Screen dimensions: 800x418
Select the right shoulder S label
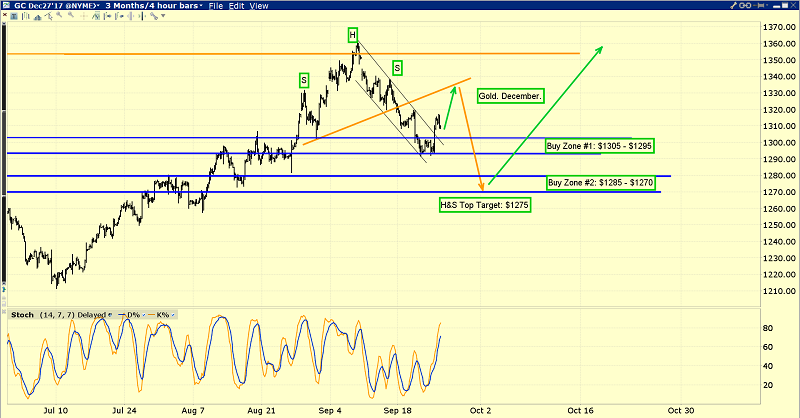click(x=397, y=67)
